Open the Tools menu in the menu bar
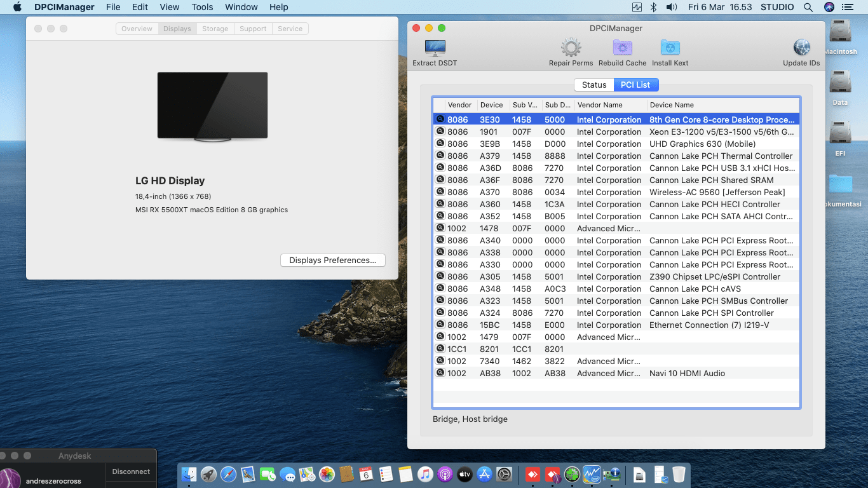The image size is (868, 488). (x=202, y=7)
